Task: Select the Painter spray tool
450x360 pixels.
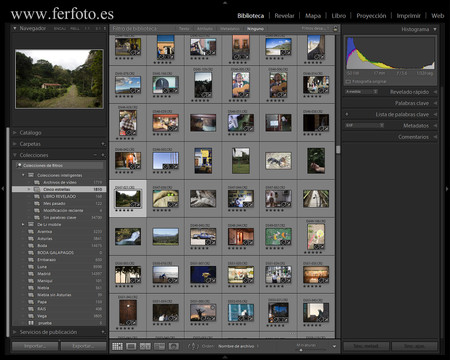Action: tap(193, 346)
